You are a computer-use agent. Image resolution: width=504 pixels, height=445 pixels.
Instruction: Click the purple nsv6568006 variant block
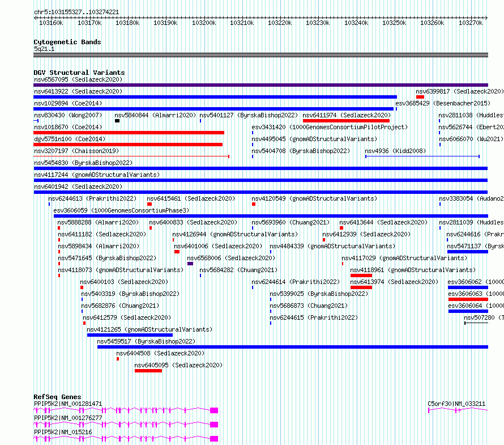point(190,264)
